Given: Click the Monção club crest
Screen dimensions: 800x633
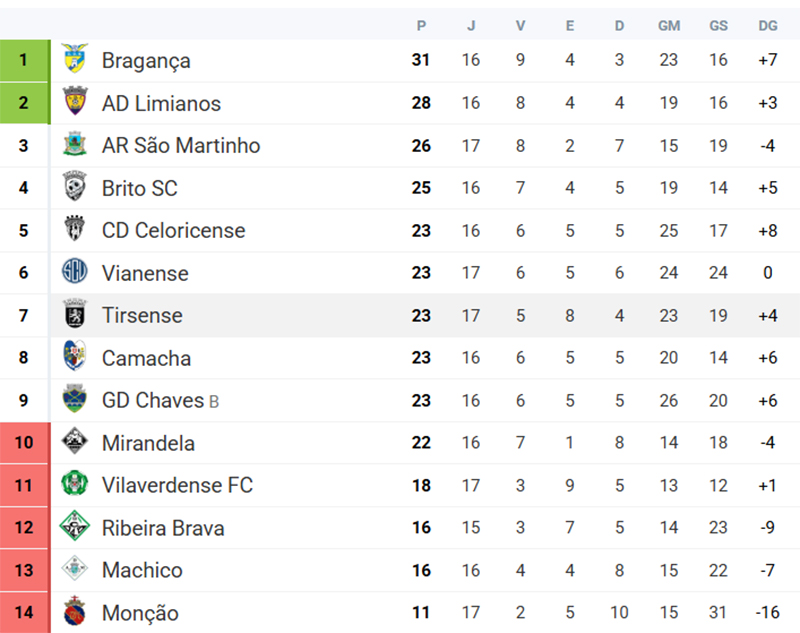Looking at the screenshot, I should [x=74, y=613].
